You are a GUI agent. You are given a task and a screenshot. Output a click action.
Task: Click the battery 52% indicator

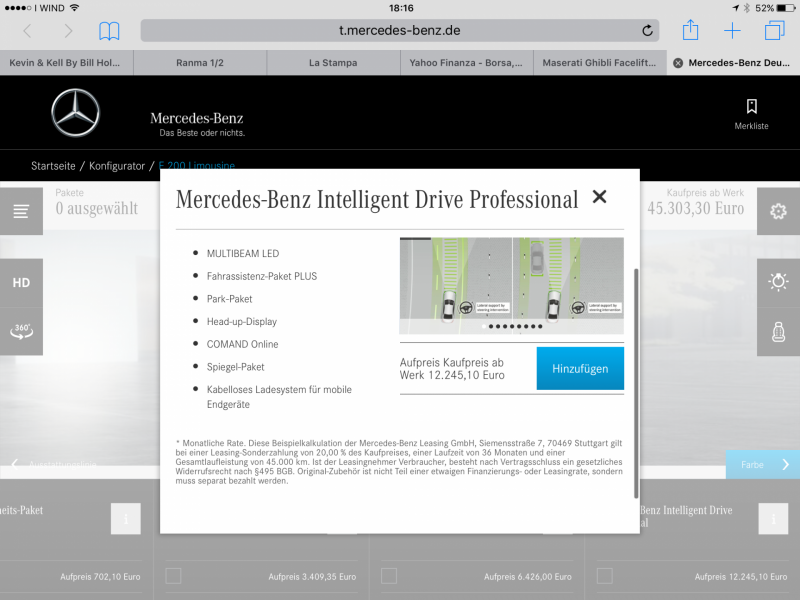pos(774,8)
